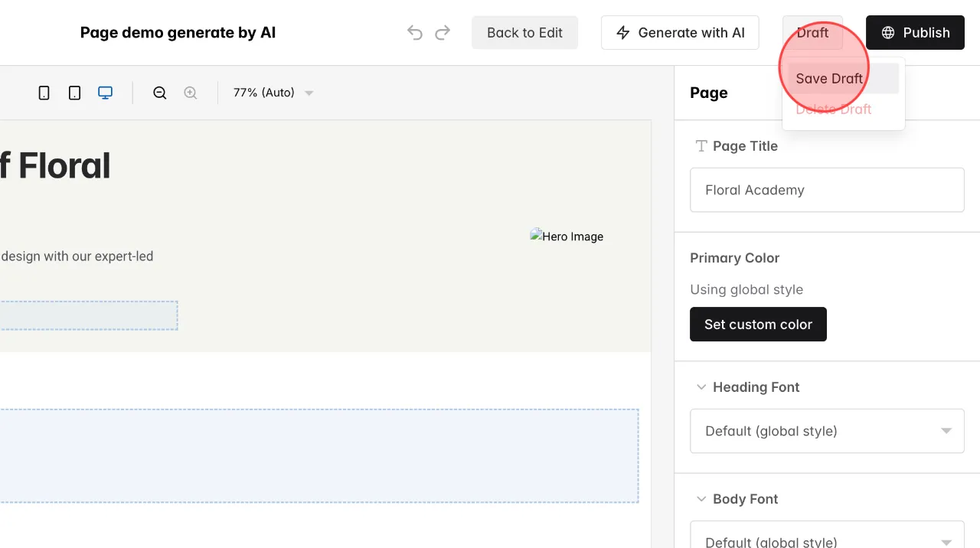The height and width of the screenshot is (548, 980).
Task: Click the 'Using global style' text
Action: (x=746, y=289)
